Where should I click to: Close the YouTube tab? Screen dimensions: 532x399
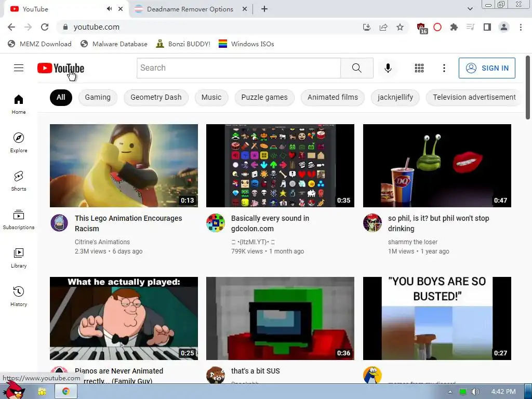(121, 9)
